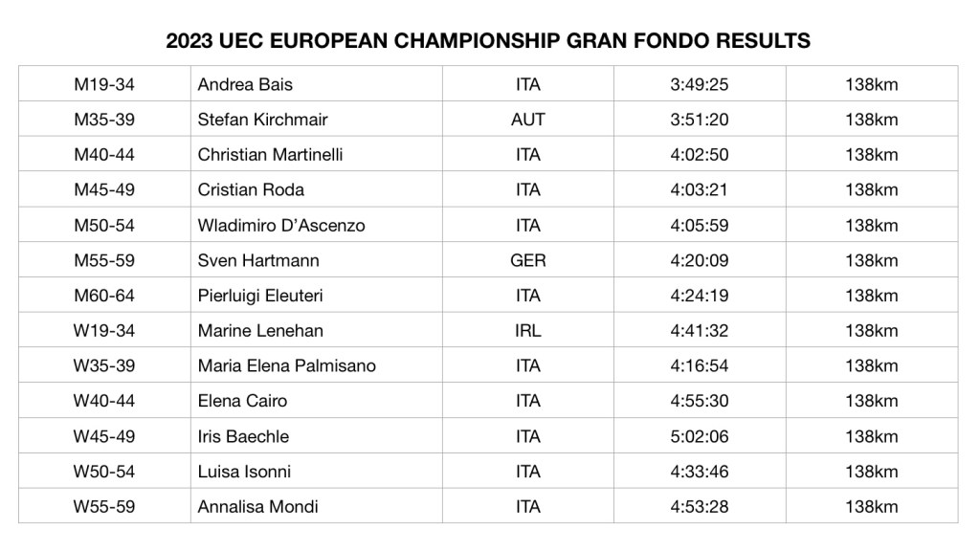Select the time 4:55:30
This screenshot has height=551, width=980.
coord(700,401)
